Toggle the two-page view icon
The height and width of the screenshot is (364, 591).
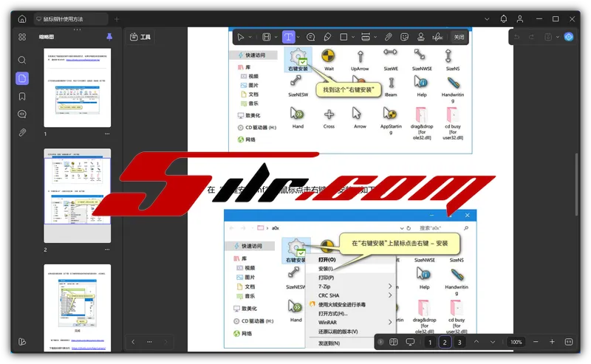pos(394,342)
